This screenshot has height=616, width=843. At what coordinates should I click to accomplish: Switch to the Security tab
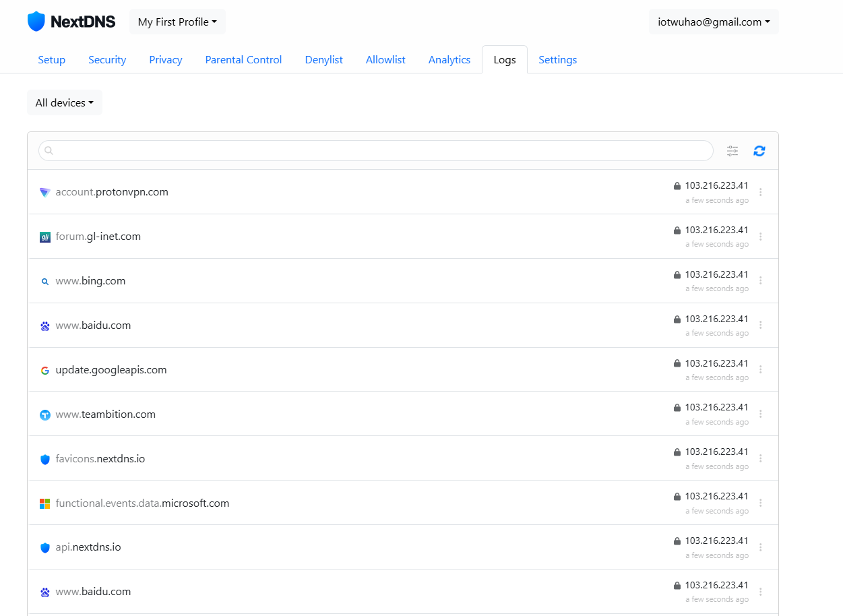tap(107, 59)
